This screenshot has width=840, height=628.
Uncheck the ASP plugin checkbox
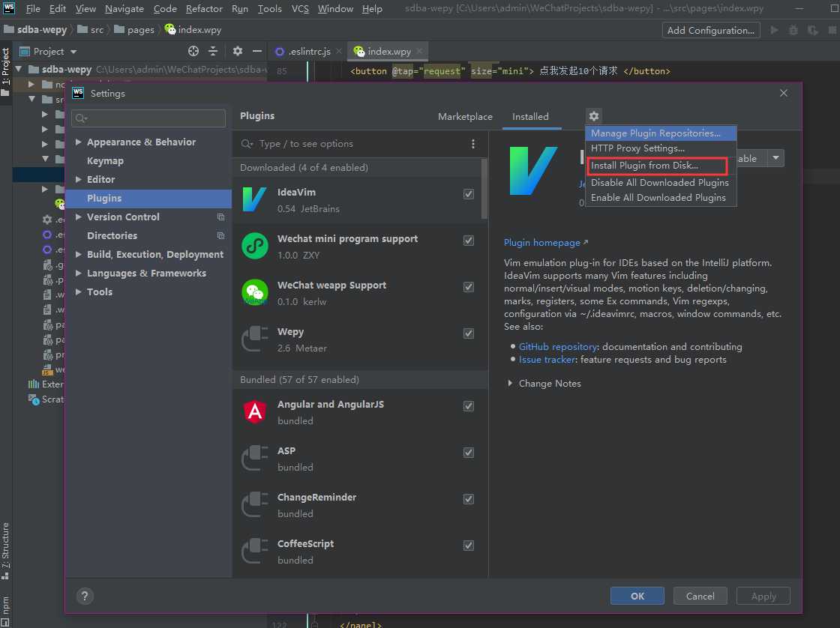(469, 453)
